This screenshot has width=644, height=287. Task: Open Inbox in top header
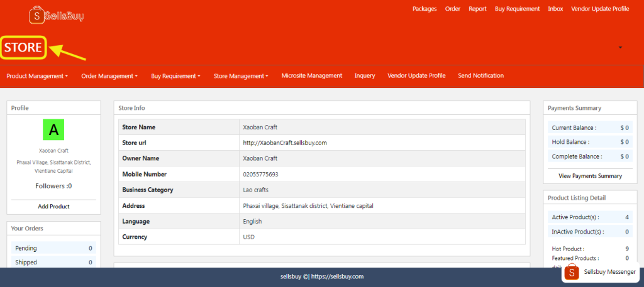555,9
